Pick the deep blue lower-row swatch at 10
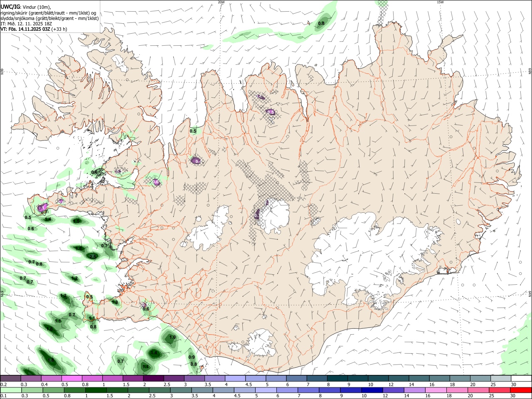 coord(372,390)
